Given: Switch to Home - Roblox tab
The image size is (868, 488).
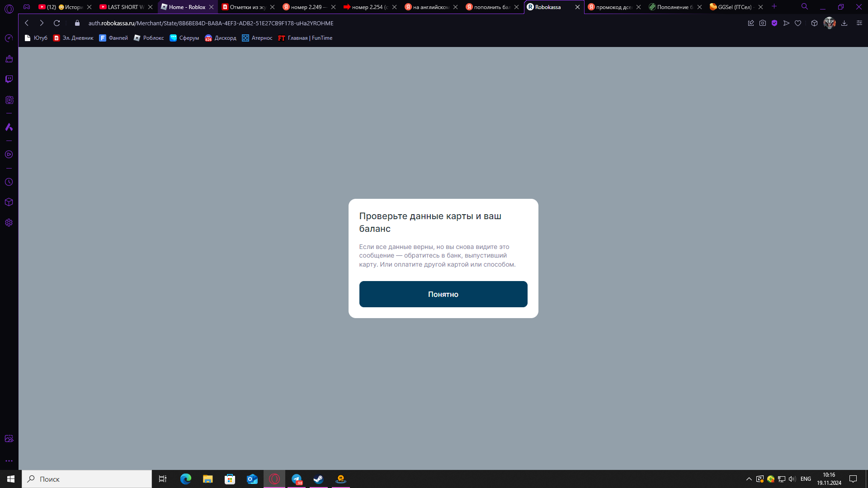Looking at the screenshot, I should coord(187,7).
